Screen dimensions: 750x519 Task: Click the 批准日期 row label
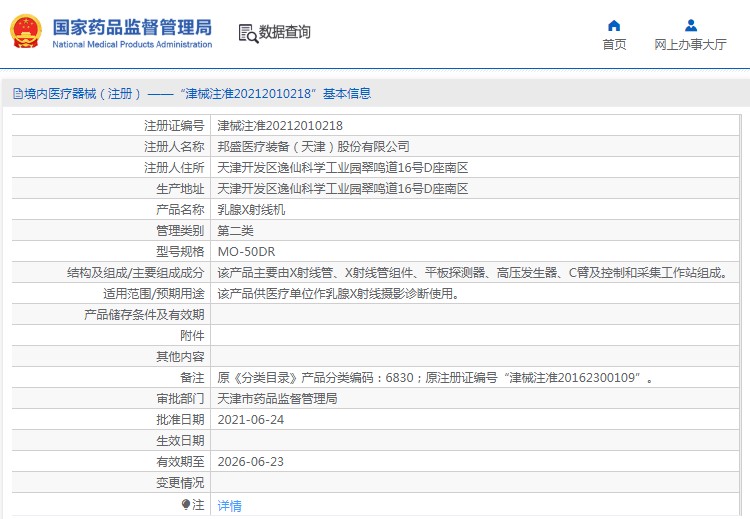tap(180, 420)
